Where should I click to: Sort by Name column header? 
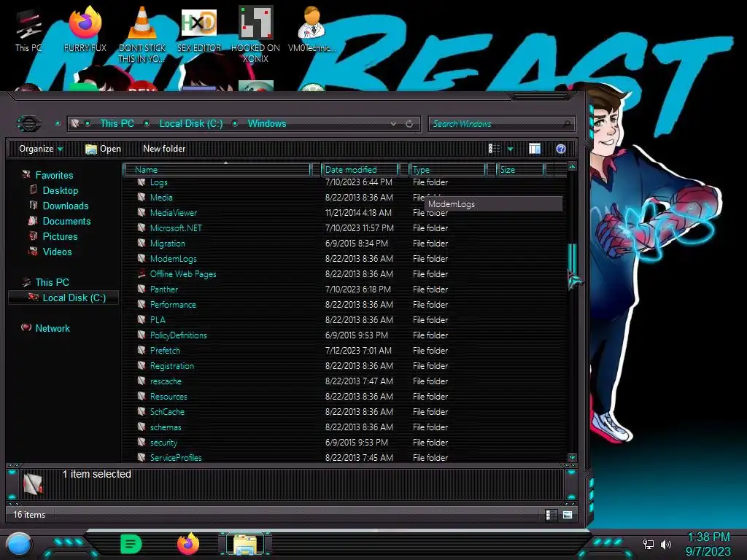click(x=217, y=169)
